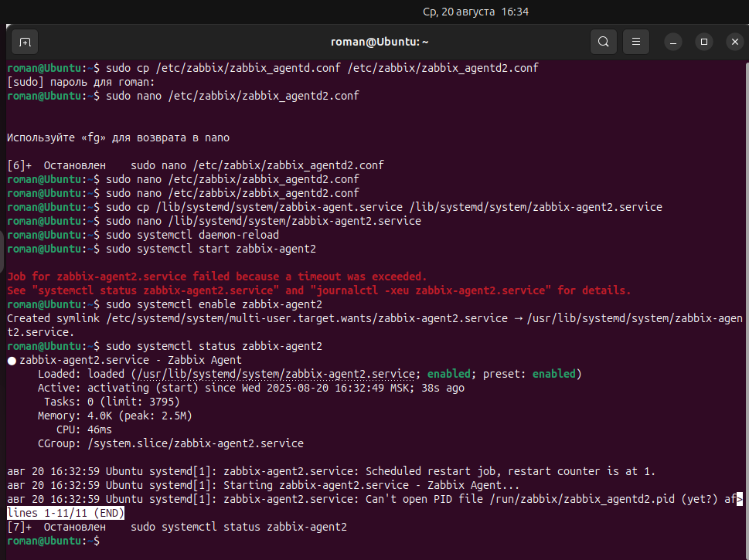Click the 'Created symlink' output line

(x=374, y=325)
